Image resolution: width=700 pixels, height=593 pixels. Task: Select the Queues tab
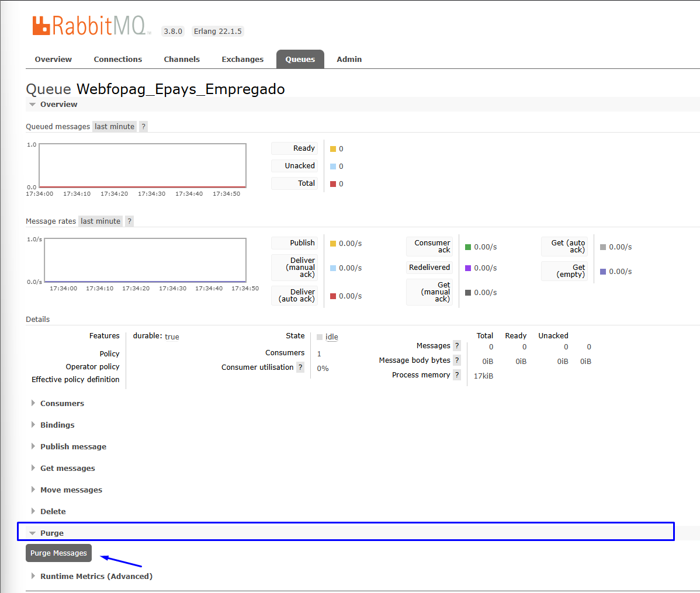(x=300, y=60)
